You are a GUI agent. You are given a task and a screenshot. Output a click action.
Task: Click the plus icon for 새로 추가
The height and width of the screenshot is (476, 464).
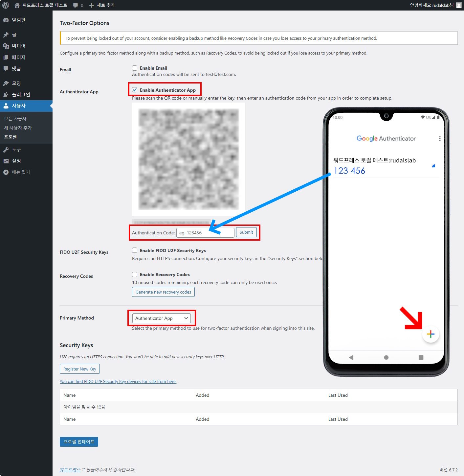coord(92,5)
